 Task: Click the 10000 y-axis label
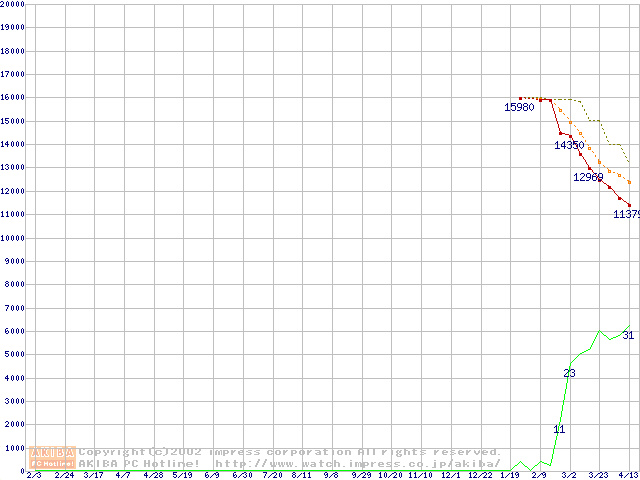point(12,238)
